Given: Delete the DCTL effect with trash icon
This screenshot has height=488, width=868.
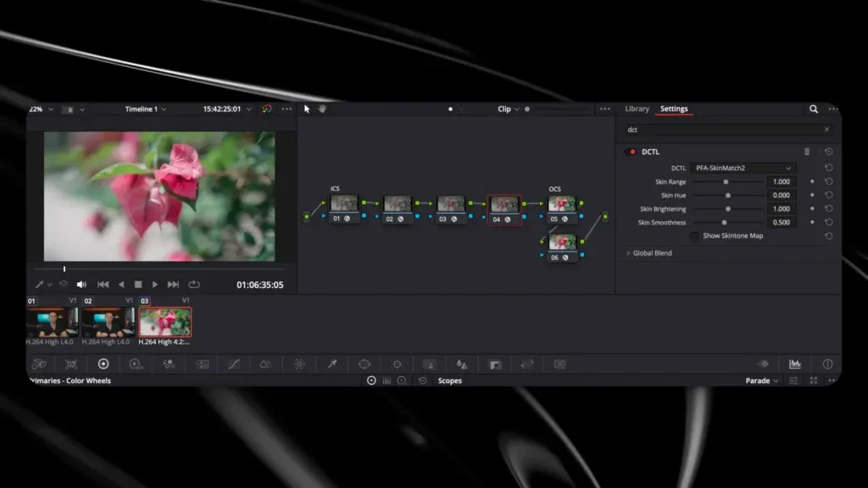Looking at the screenshot, I should 807,152.
